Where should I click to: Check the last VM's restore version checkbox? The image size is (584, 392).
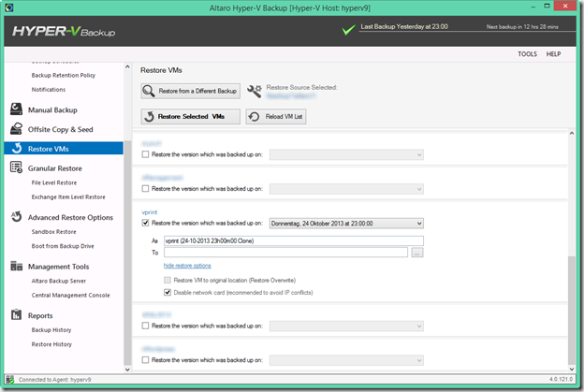(145, 359)
